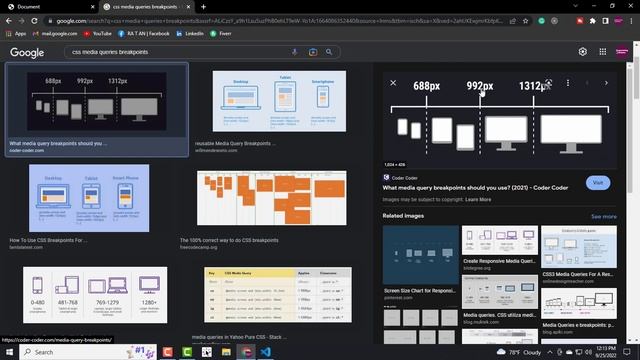Toggle the browser side panel icon

[605, 21]
